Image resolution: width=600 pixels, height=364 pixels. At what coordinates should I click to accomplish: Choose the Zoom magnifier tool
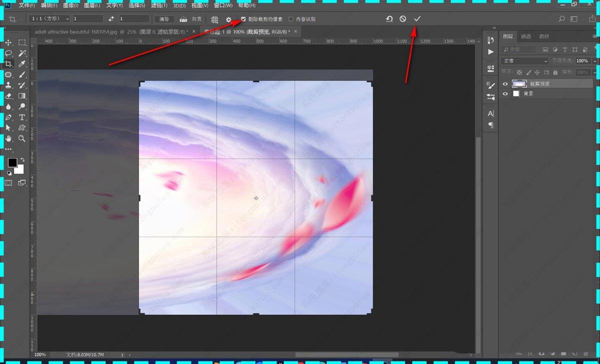tap(22, 138)
